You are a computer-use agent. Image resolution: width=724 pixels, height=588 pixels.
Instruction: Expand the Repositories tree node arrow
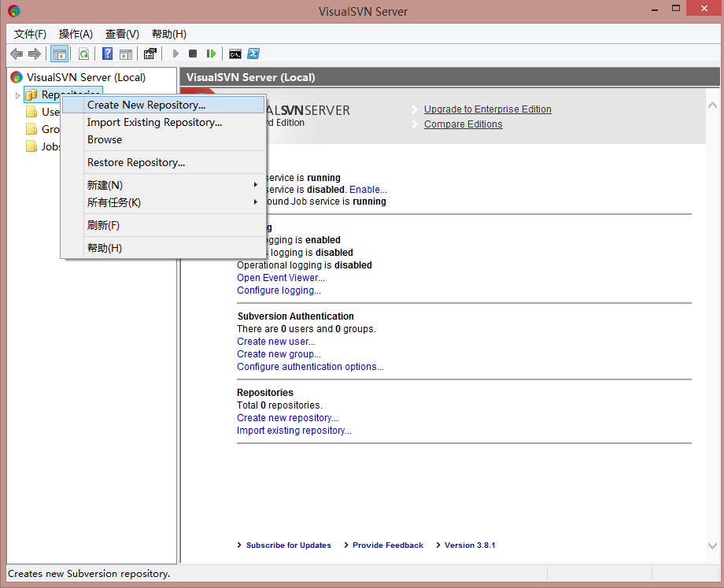coord(17,95)
